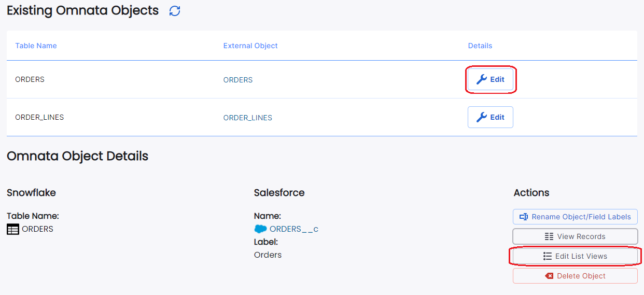Open the ORDERS external object link
Viewport: 644px width, 295px height.
tap(238, 80)
